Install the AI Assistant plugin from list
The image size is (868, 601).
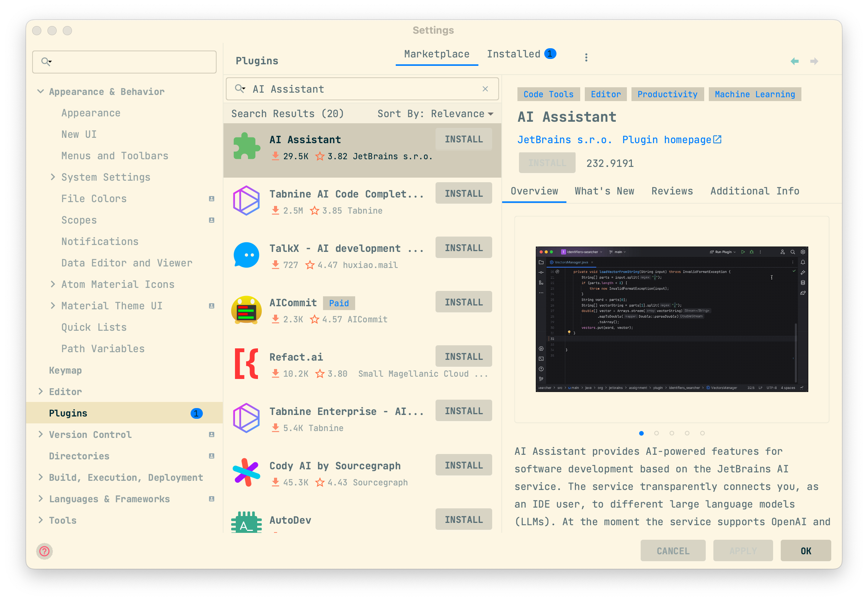tap(463, 139)
